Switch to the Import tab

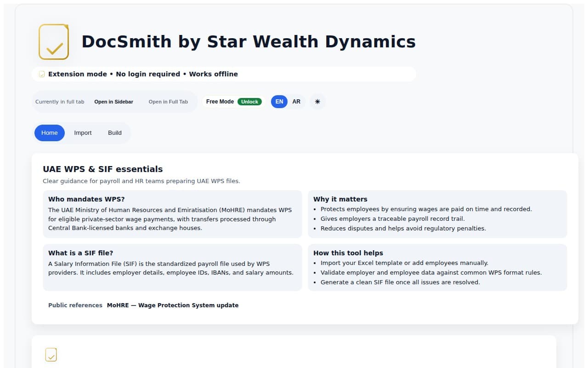83,133
